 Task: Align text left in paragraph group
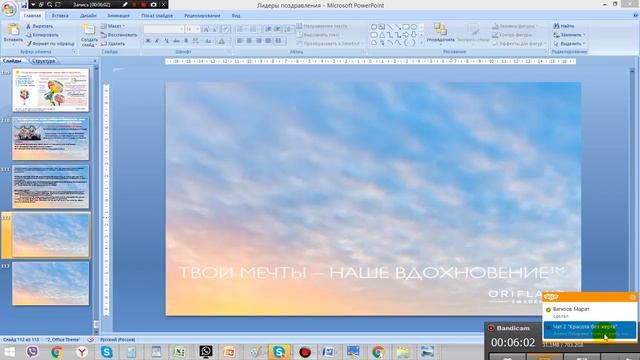(x=240, y=41)
